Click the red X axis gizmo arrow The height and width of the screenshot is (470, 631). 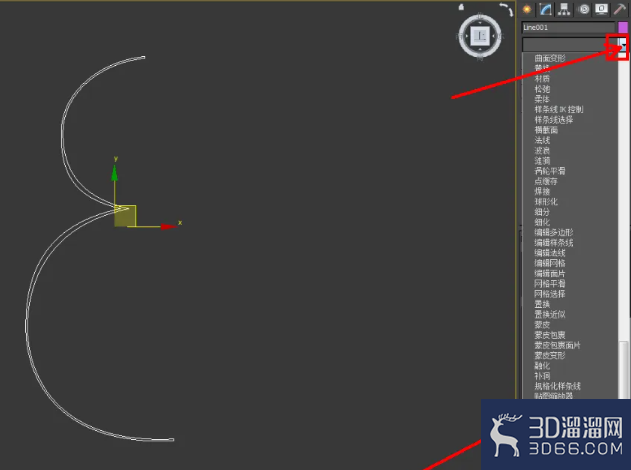pos(168,227)
